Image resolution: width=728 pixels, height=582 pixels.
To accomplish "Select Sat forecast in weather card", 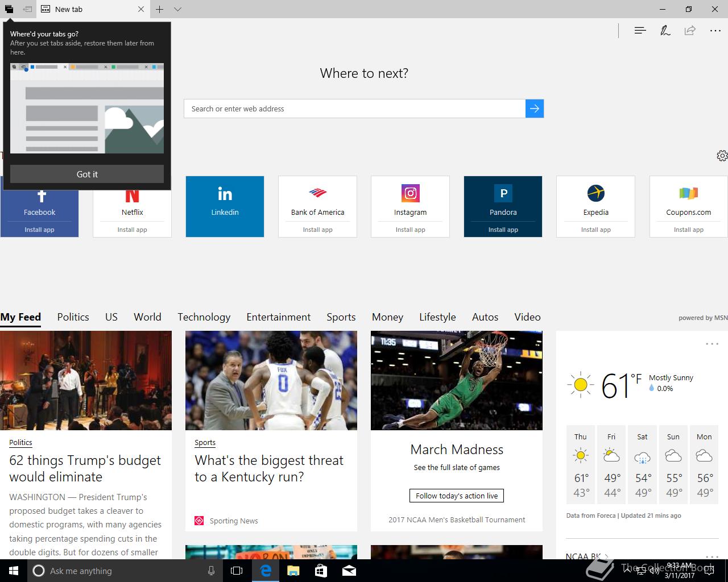I will 642,464.
